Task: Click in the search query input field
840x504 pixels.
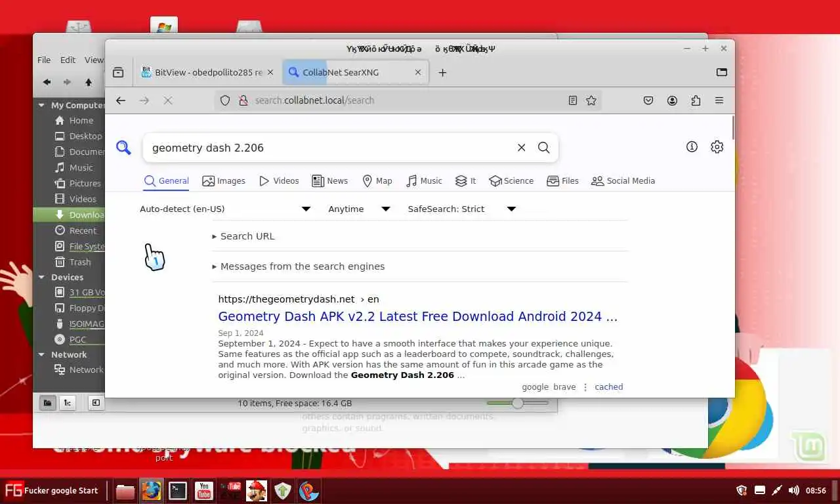Action: point(331,148)
